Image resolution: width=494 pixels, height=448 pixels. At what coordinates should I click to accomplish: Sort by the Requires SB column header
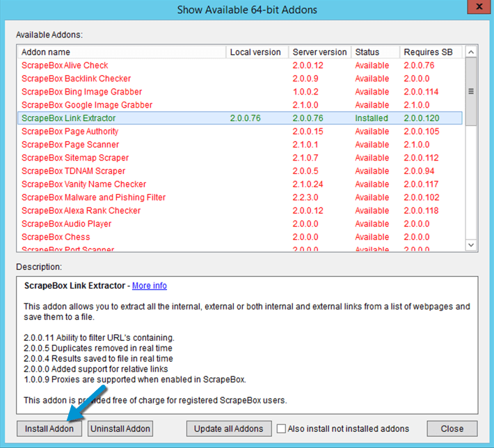[431, 52]
